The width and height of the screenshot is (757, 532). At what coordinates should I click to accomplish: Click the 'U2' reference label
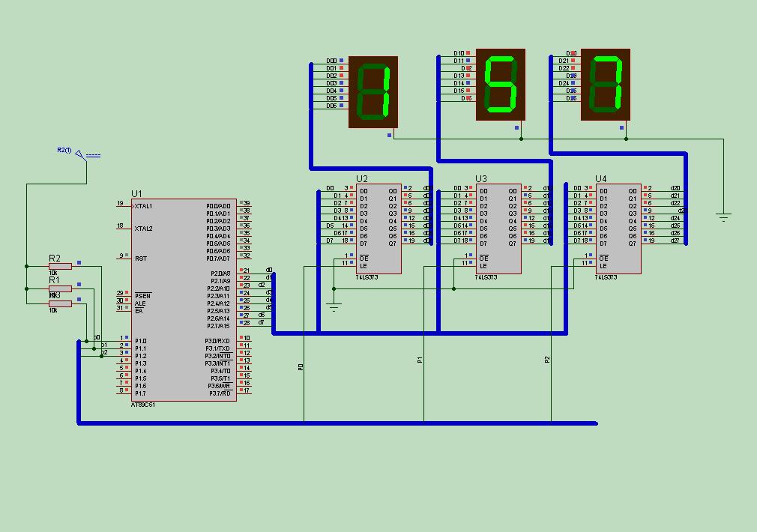point(362,179)
